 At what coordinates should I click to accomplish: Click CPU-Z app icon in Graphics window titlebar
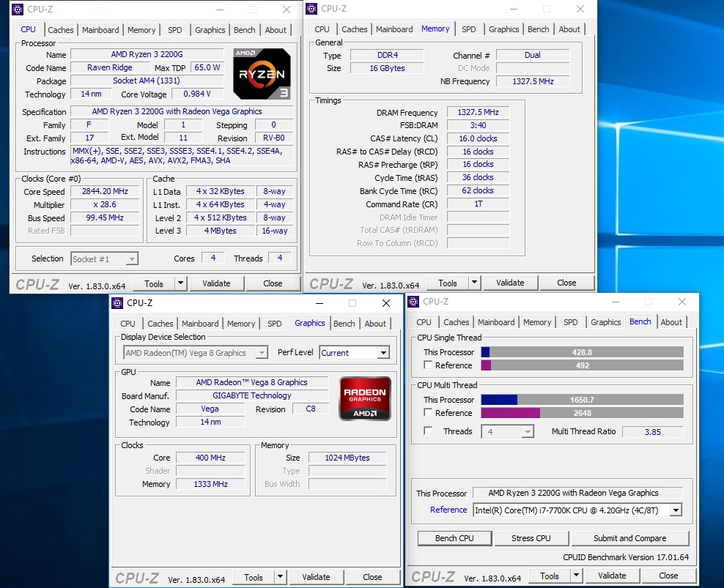(117, 302)
